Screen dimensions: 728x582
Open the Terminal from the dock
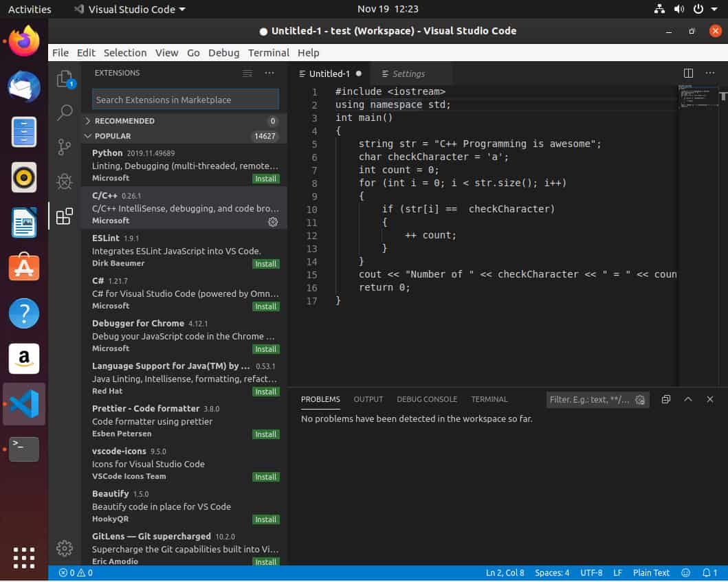24,449
